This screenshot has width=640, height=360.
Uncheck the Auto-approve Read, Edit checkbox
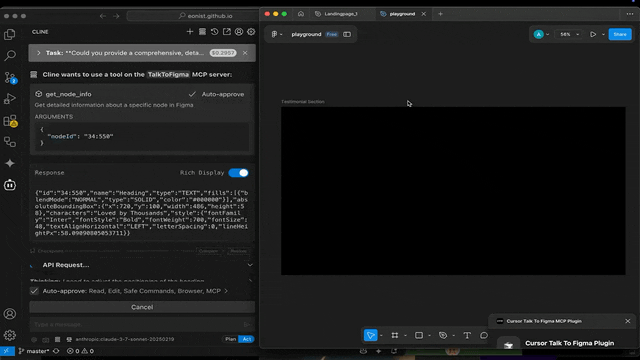34,291
